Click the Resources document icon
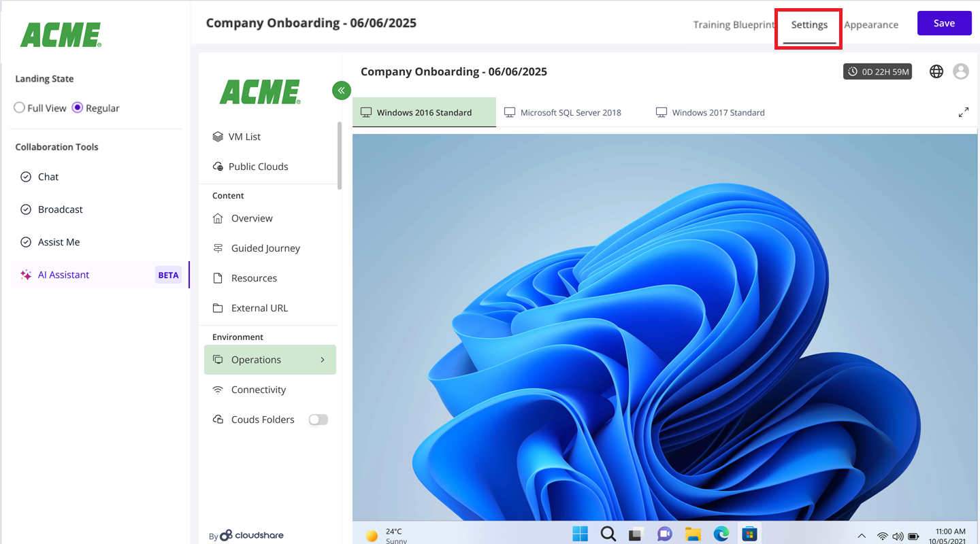This screenshot has width=980, height=544. click(218, 278)
